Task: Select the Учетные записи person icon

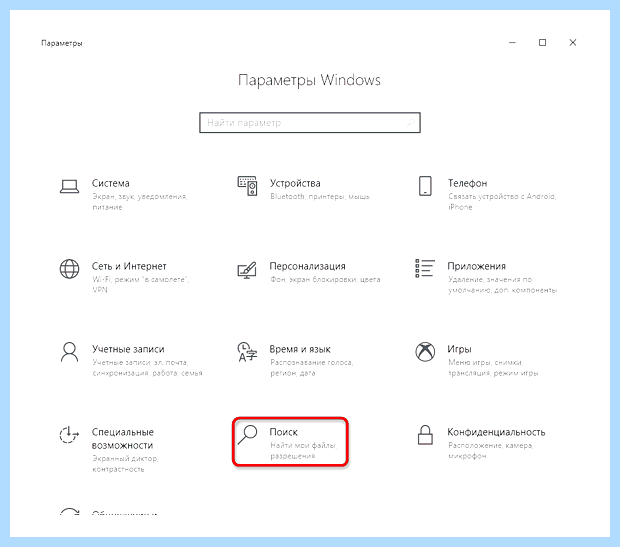Action: (69, 352)
